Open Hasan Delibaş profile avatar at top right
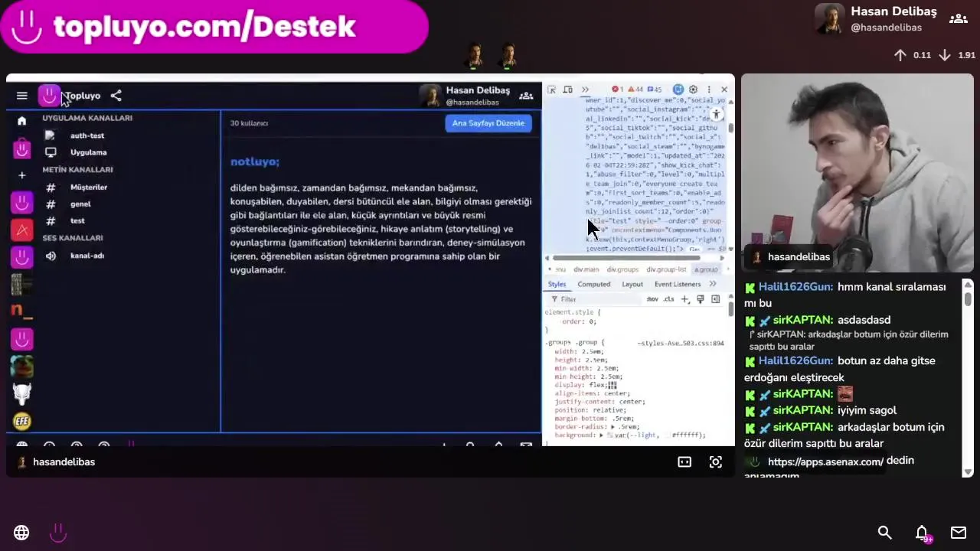This screenshot has height=551, width=980. pos(829,19)
